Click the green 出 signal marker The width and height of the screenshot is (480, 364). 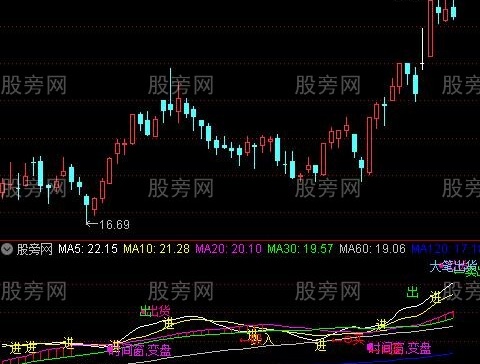point(412,292)
